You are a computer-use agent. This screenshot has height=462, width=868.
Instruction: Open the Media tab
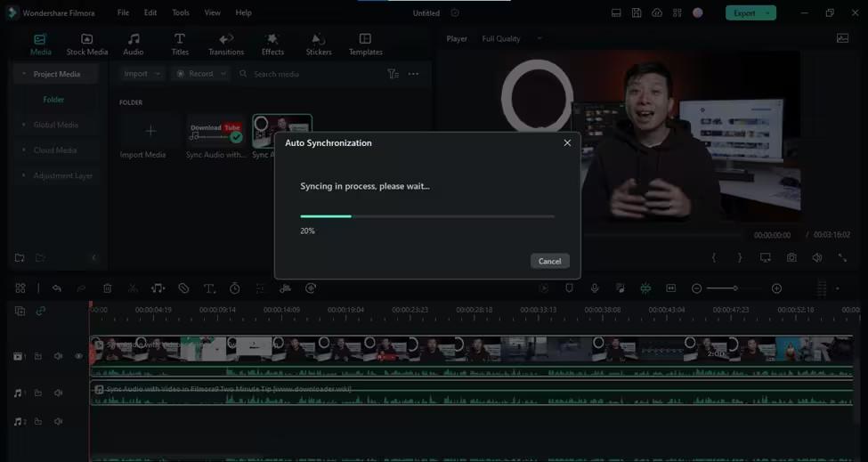(x=40, y=45)
